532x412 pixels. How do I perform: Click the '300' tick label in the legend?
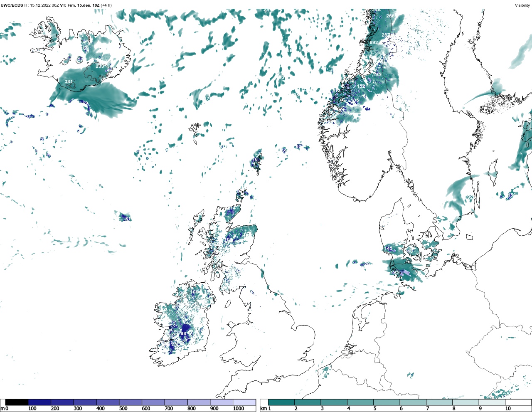coord(78,409)
